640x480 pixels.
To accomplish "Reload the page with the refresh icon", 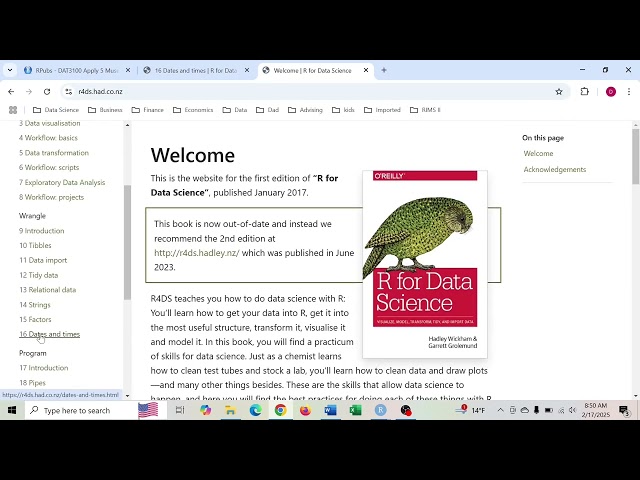I will [46, 91].
